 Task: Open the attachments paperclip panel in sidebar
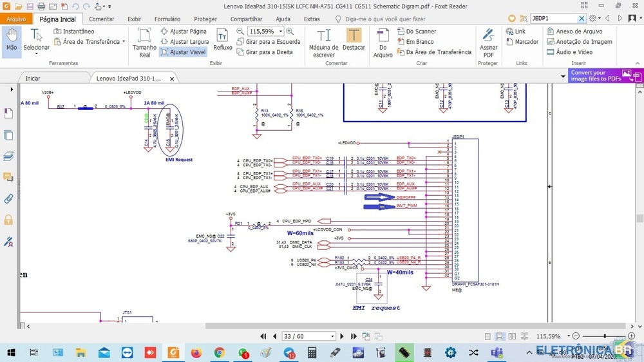[x=9, y=198]
